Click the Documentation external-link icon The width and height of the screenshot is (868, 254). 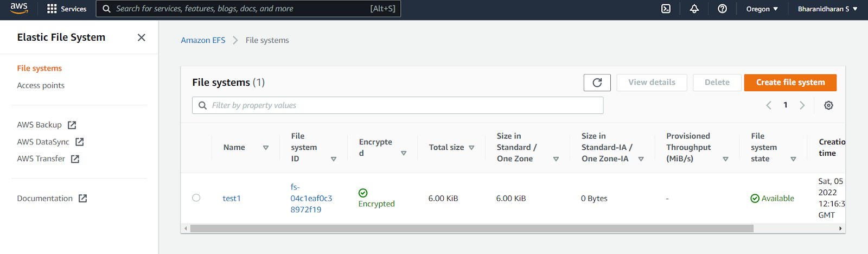pyautogui.click(x=82, y=199)
